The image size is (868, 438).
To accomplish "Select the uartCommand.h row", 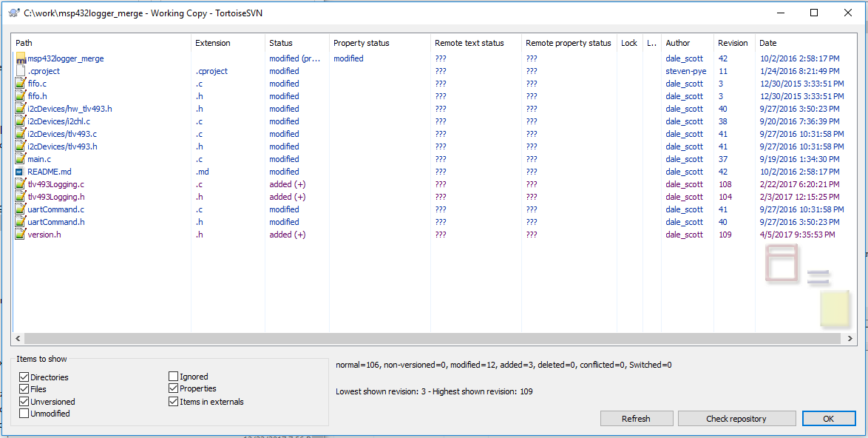I will [432, 221].
